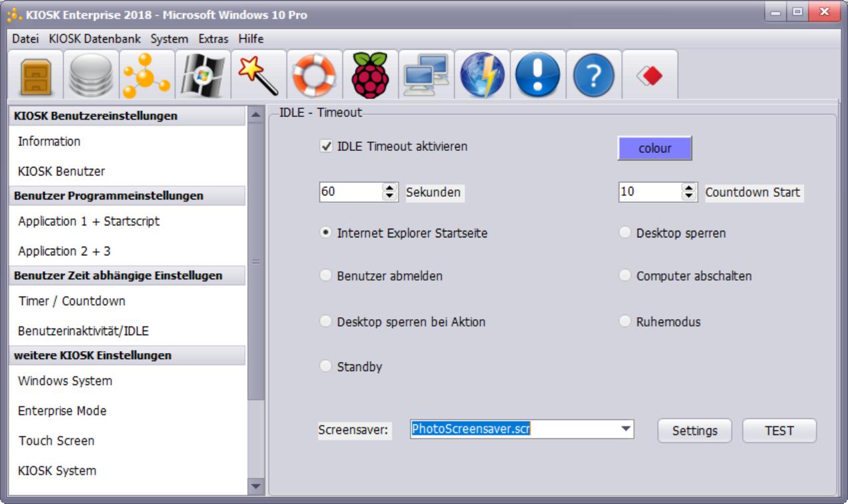Click Benutzer Zeit abhängige Einstellugen header
This screenshot has height=504, width=848.
point(126,276)
